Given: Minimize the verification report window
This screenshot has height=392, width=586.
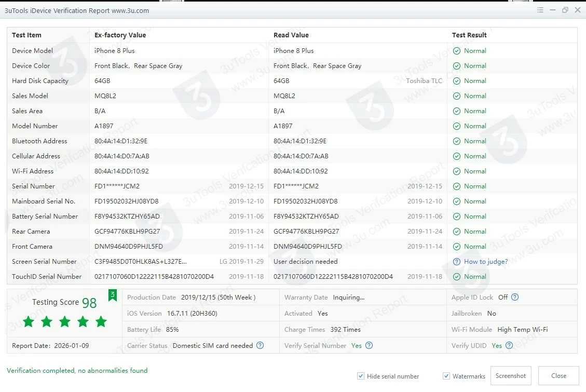Looking at the screenshot, I should pos(553,10).
